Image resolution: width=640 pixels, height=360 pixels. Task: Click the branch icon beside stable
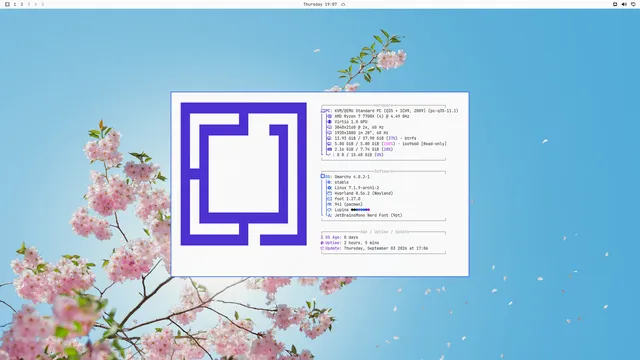[x=330, y=182]
